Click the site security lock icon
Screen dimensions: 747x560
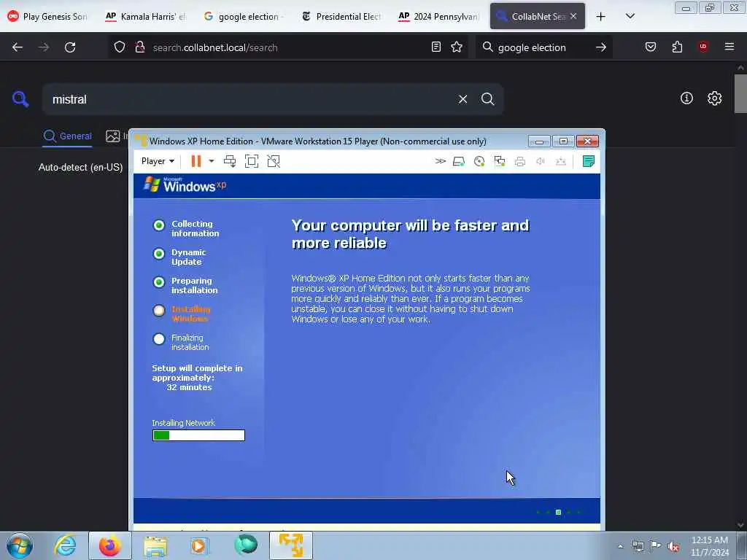[140, 47]
